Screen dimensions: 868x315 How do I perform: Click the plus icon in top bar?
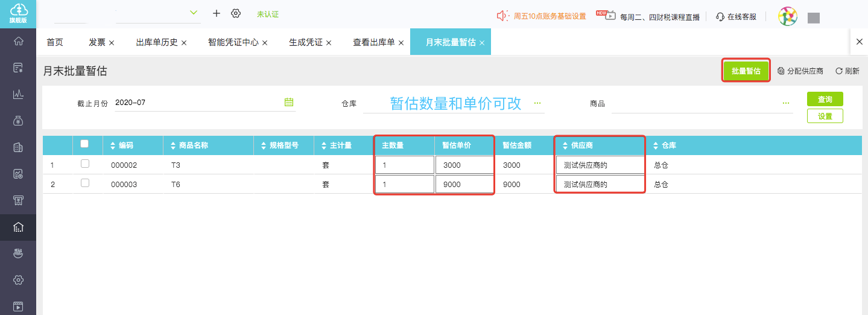click(217, 13)
